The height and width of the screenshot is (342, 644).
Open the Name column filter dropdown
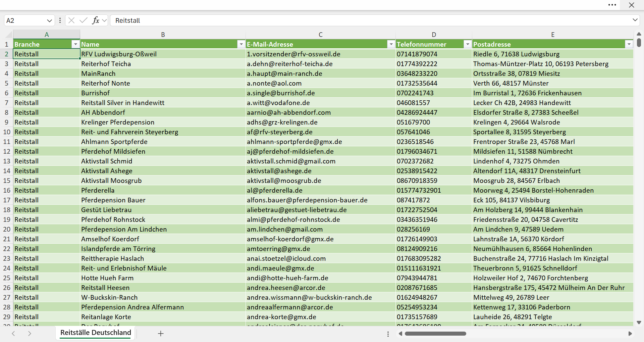pos(241,44)
